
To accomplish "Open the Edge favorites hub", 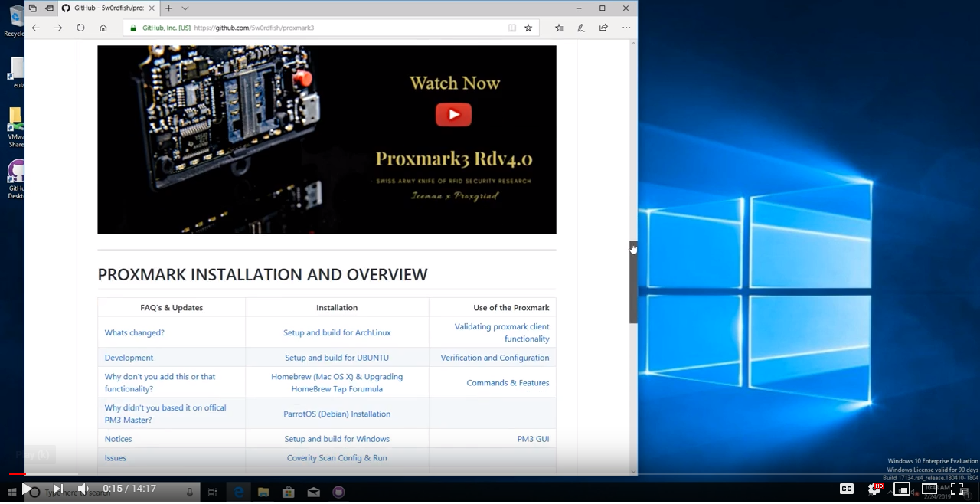I will click(559, 28).
